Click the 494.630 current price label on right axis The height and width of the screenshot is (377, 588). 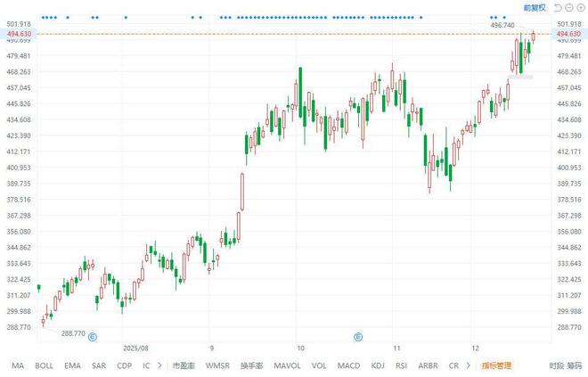(x=568, y=33)
